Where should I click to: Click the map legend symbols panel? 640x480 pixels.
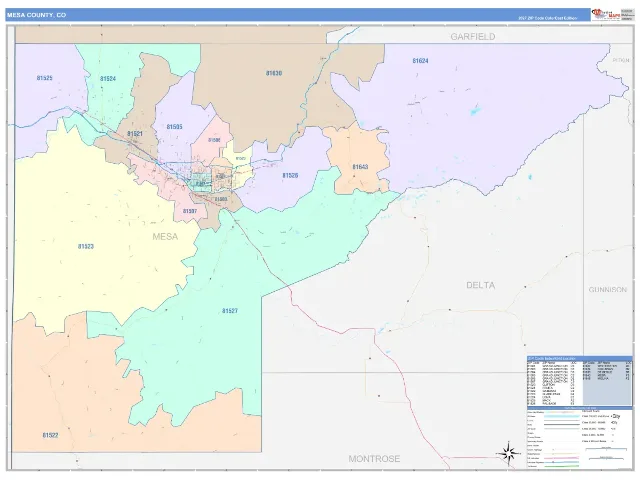[580, 438]
